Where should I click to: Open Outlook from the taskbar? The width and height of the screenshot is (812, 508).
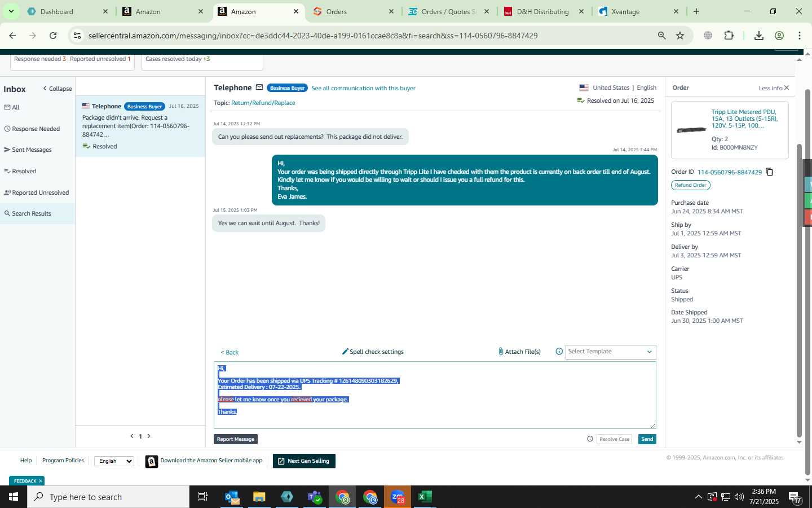click(x=232, y=497)
